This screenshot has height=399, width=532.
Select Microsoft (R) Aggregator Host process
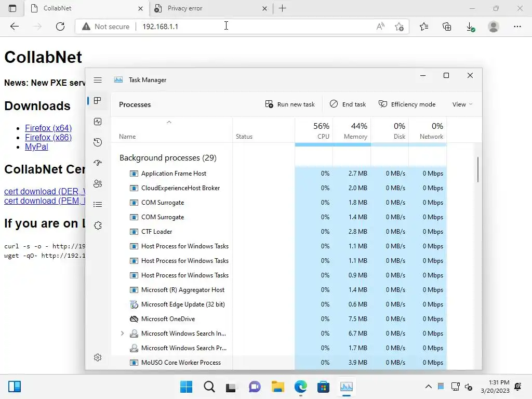click(x=278, y=290)
